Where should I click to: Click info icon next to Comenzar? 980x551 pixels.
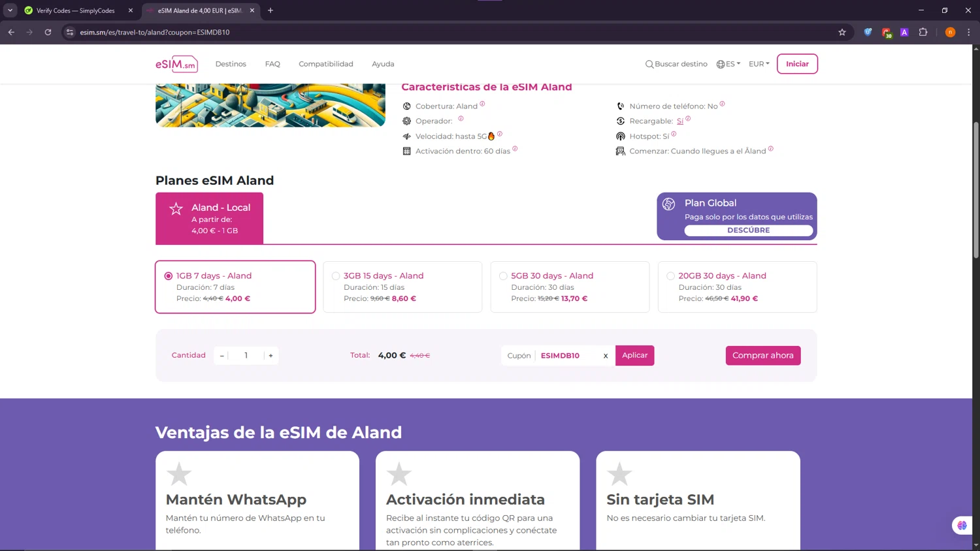(x=770, y=149)
